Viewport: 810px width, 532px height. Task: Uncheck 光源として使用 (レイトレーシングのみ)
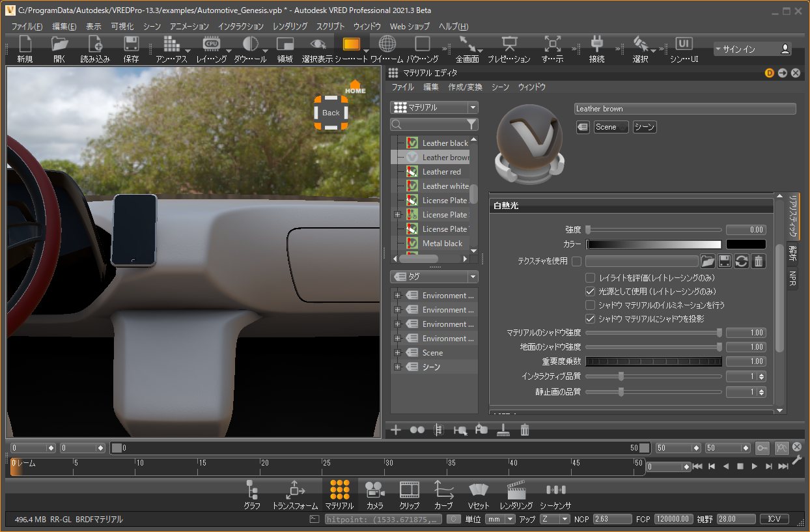[591, 291]
